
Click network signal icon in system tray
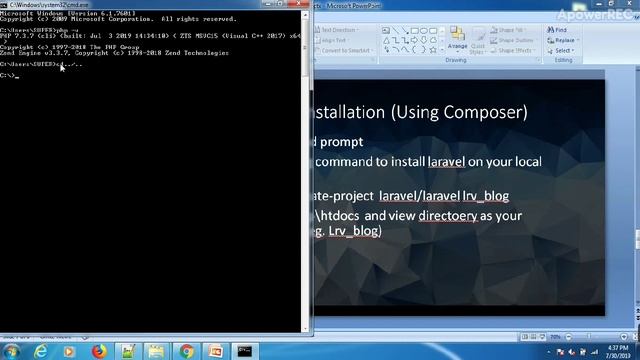594,352
